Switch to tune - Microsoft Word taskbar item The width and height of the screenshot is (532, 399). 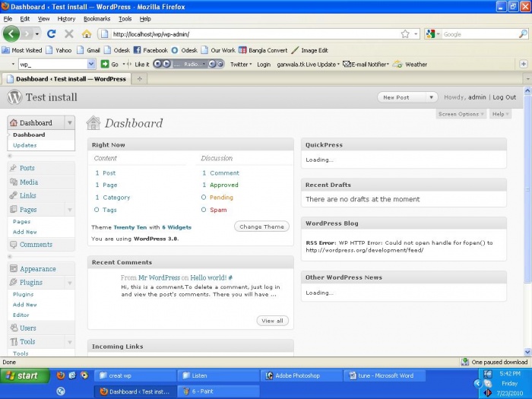coord(385,375)
